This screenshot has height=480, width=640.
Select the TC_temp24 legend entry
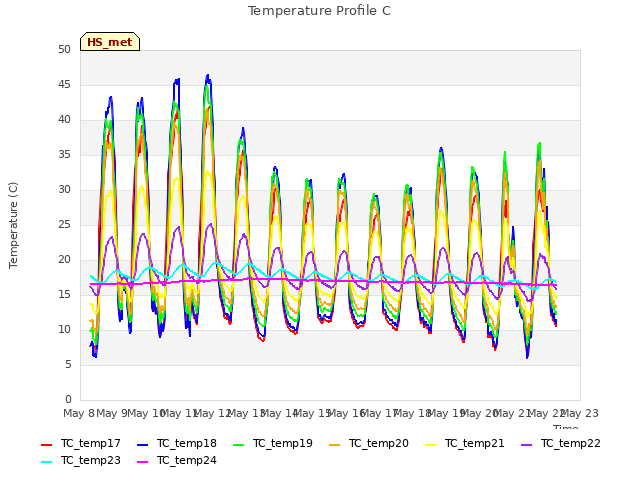point(177,461)
